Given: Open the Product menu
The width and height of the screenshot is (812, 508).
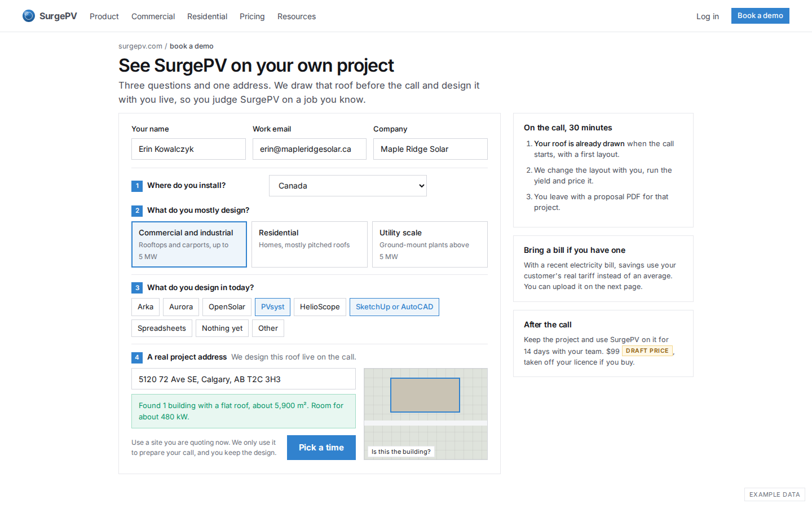Looking at the screenshot, I should pyautogui.click(x=104, y=16).
